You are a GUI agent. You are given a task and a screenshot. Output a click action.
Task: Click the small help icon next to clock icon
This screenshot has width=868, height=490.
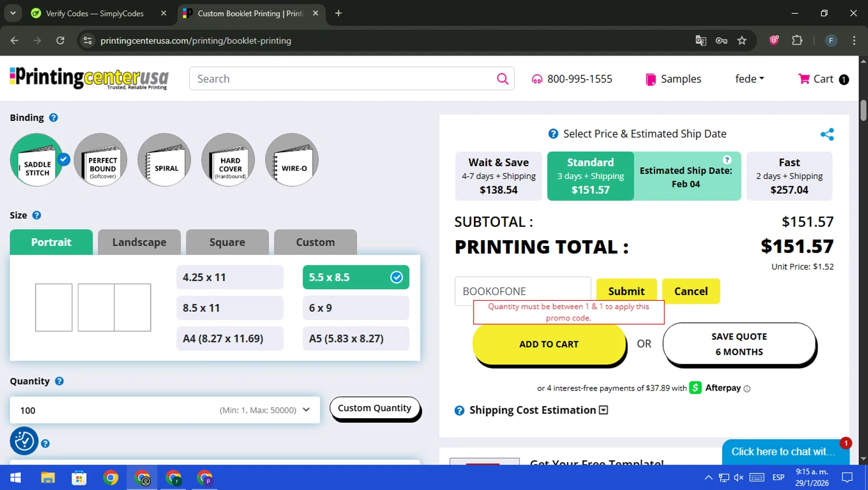tap(45, 444)
